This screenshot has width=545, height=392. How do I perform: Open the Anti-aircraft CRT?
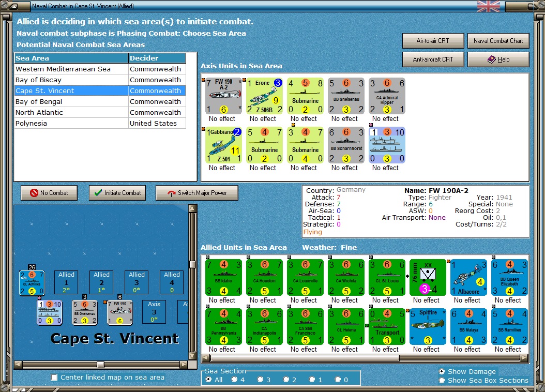pos(433,59)
